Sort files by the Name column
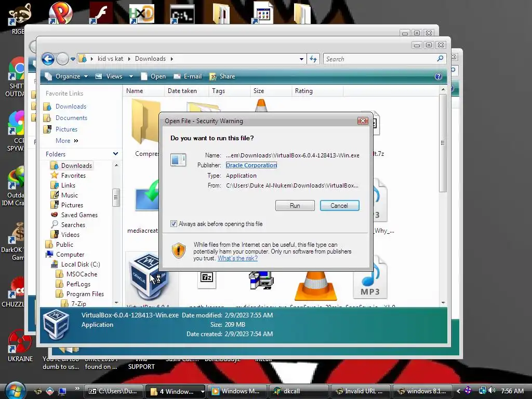Image resolution: width=532 pixels, height=399 pixels. [x=144, y=91]
